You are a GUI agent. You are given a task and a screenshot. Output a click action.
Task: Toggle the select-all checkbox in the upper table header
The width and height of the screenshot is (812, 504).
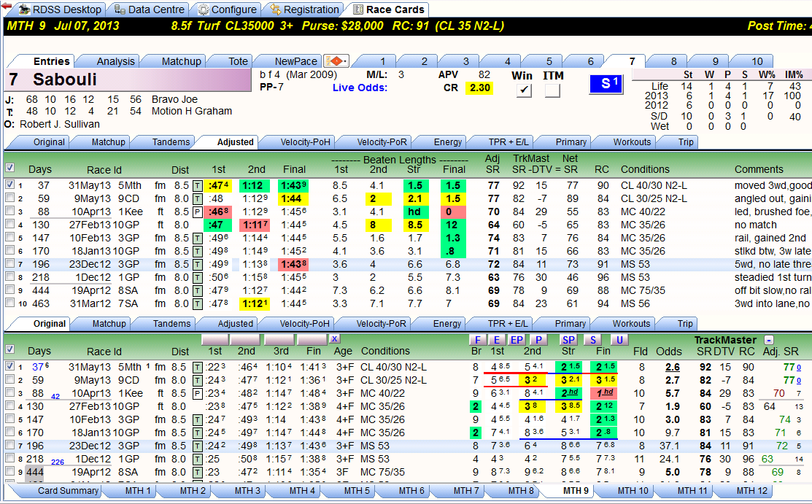coord(9,167)
